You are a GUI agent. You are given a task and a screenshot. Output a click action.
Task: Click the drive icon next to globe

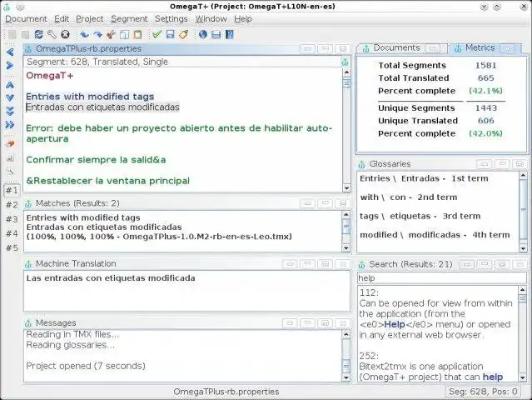[216, 34]
